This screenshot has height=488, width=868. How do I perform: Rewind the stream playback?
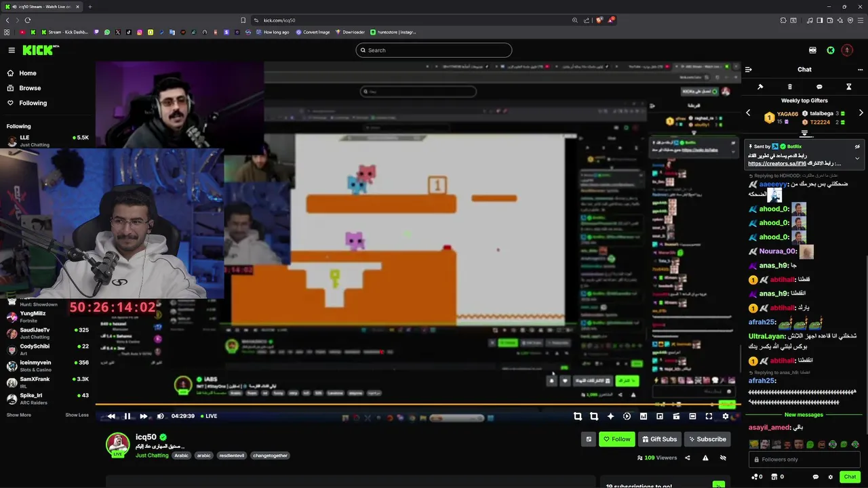tap(111, 416)
